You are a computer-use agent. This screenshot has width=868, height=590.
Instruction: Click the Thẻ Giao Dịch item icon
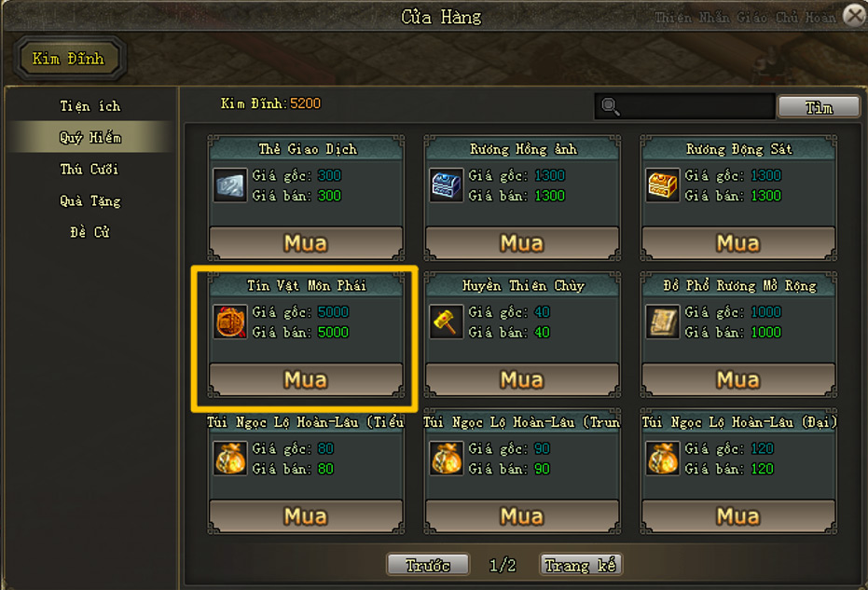(x=229, y=185)
